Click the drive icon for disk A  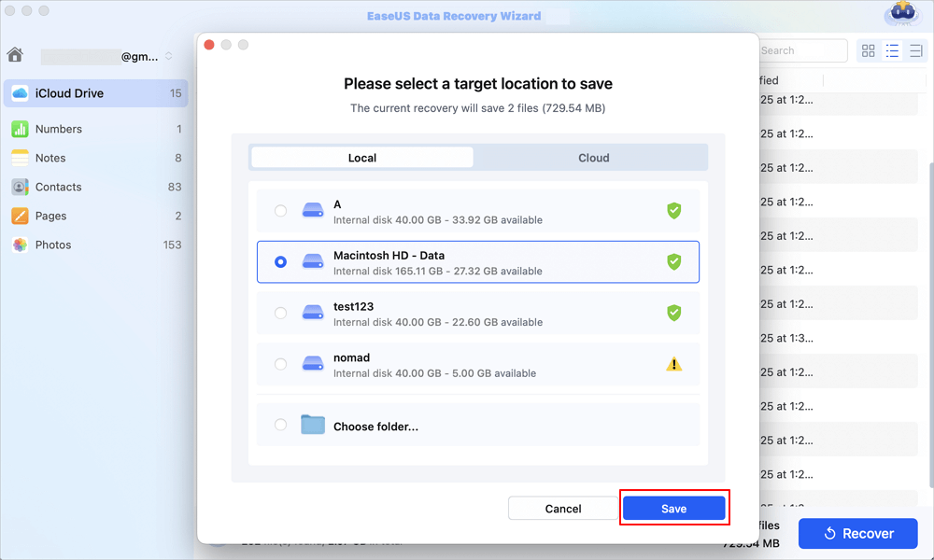(x=313, y=210)
